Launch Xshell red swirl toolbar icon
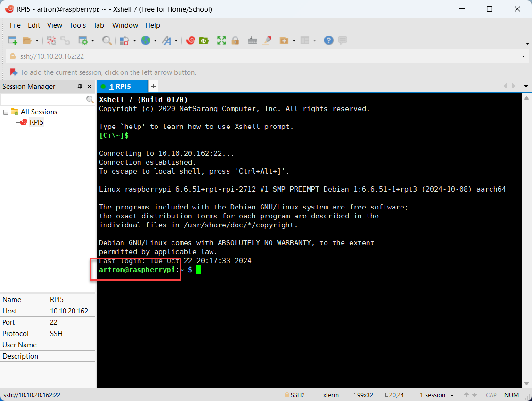532x401 pixels. (190, 40)
